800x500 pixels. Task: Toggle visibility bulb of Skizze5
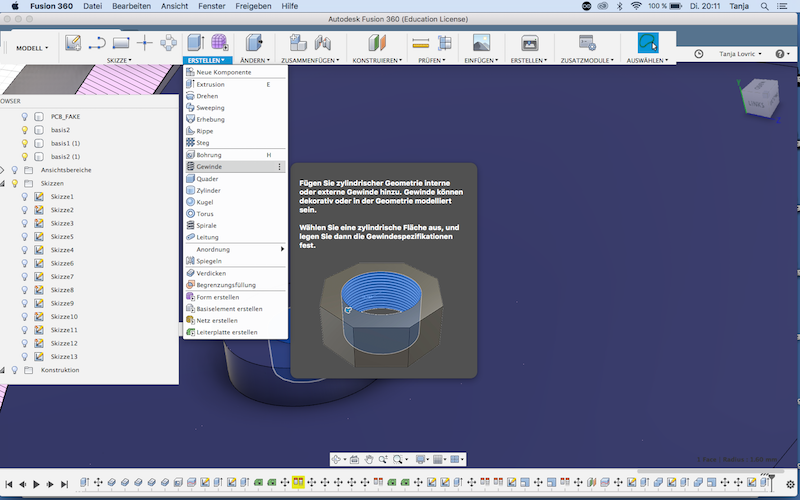tap(24, 236)
